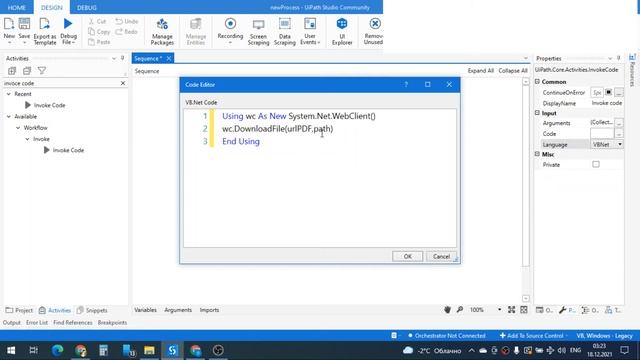Switch to the DEBUG ribbon tab

coord(87,7)
